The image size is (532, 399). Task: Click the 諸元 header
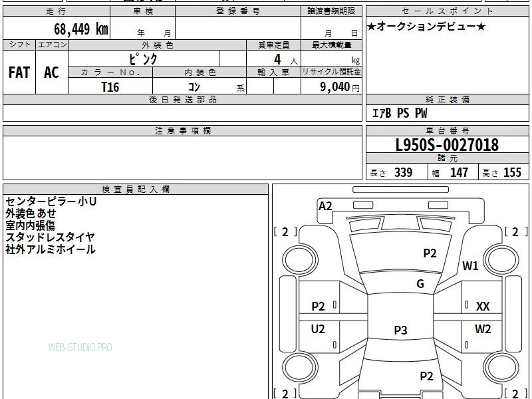[447, 158]
